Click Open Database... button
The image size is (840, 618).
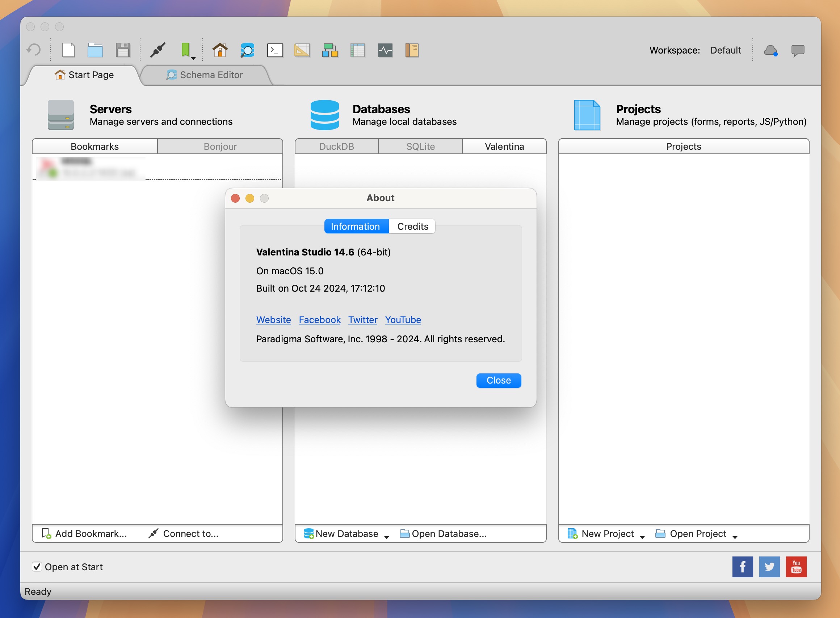pos(443,533)
